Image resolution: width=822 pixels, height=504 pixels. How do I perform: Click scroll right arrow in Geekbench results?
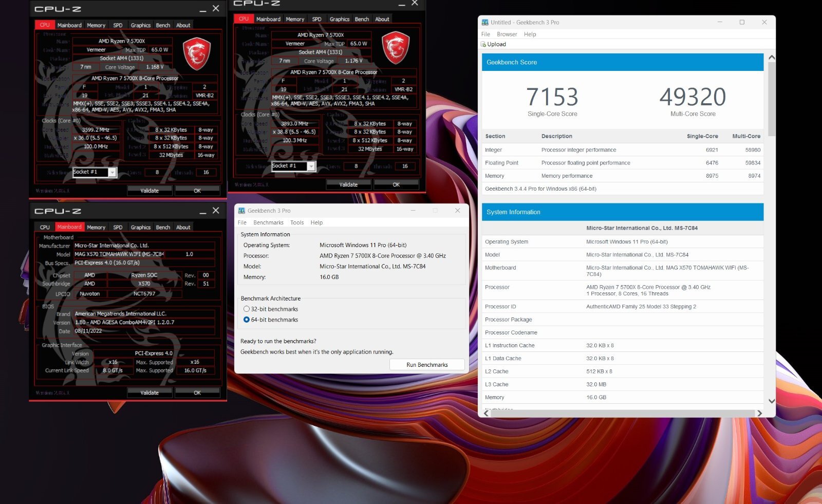coord(759,413)
